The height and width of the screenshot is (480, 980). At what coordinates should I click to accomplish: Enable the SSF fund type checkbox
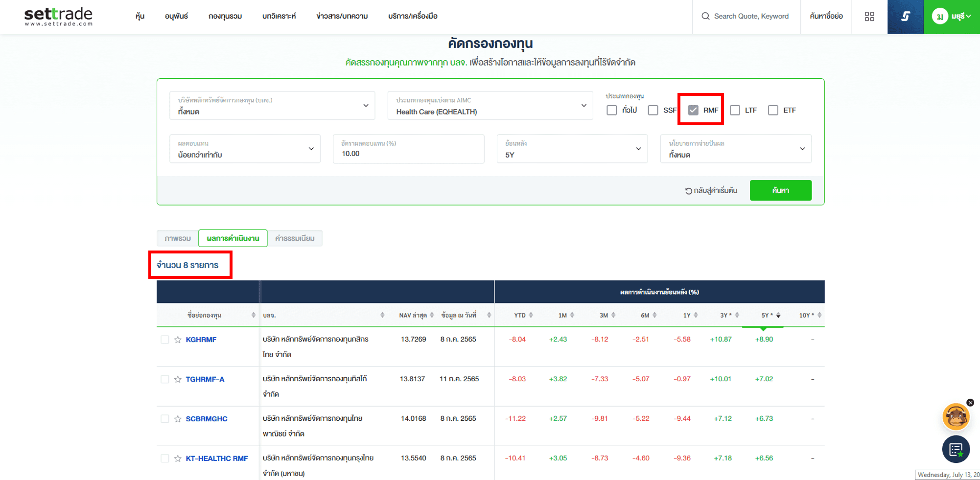coord(653,110)
